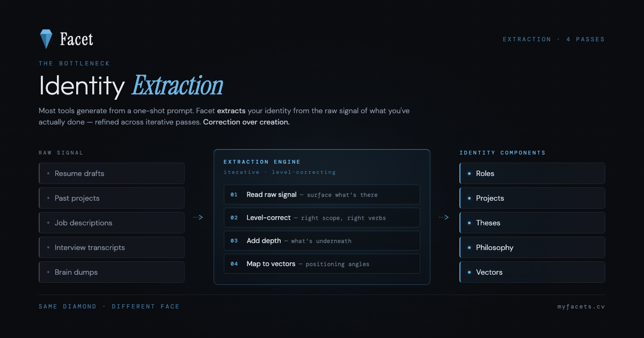Click the bullet dot beside Vectors
Screen dimensions: 644x338
[x=470, y=272]
